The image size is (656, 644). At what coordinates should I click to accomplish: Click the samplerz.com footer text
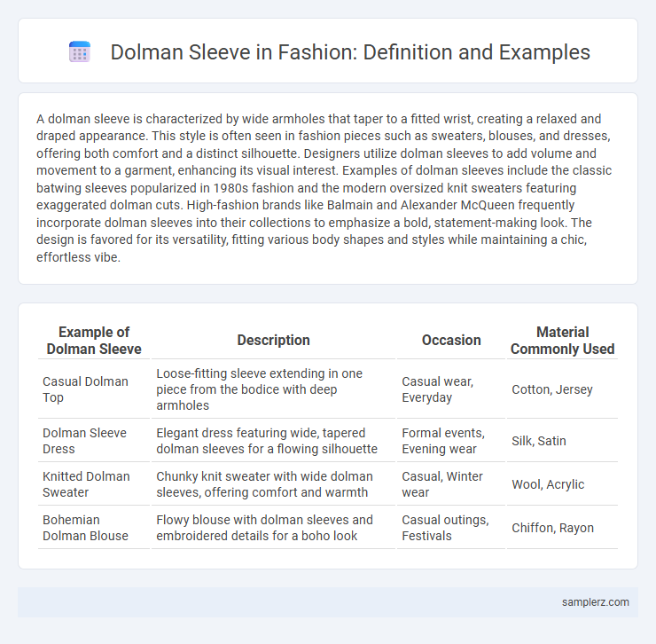pos(596,601)
